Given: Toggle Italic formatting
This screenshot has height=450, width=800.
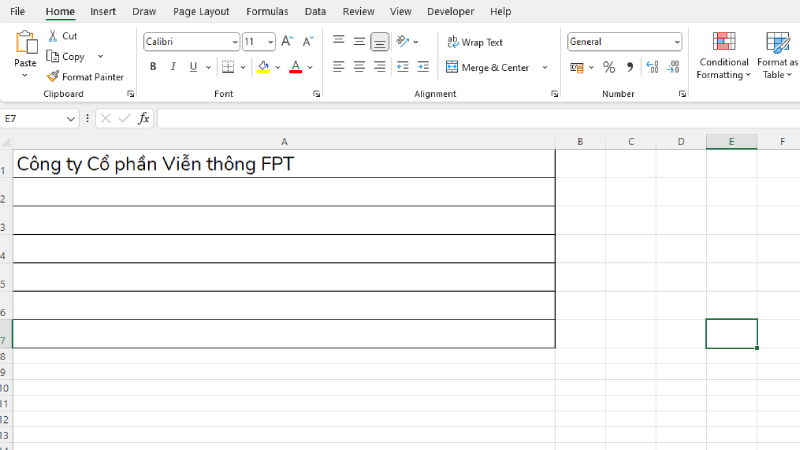Looking at the screenshot, I should (x=173, y=67).
